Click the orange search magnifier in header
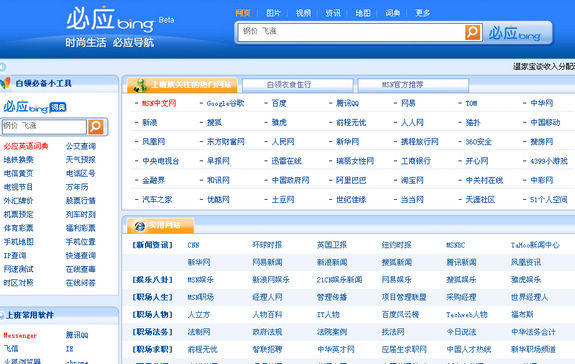 473,32
